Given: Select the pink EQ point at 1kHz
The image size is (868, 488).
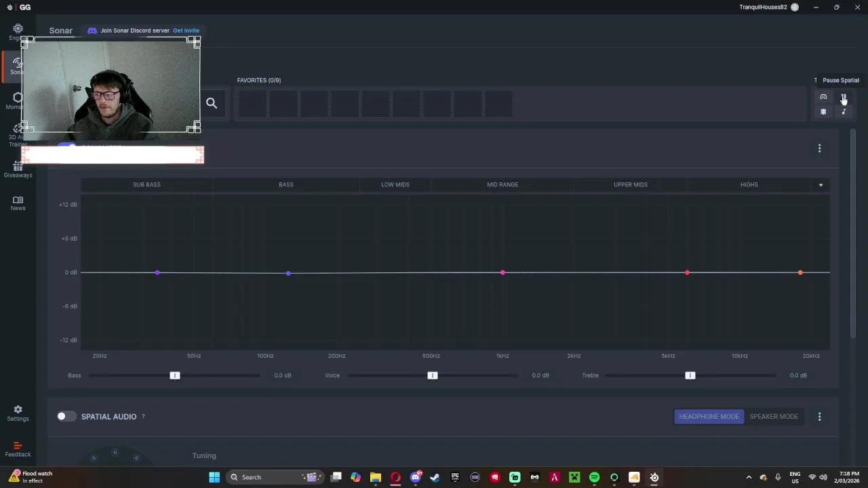Looking at the screenshot, I should click(x=502, y=272).
